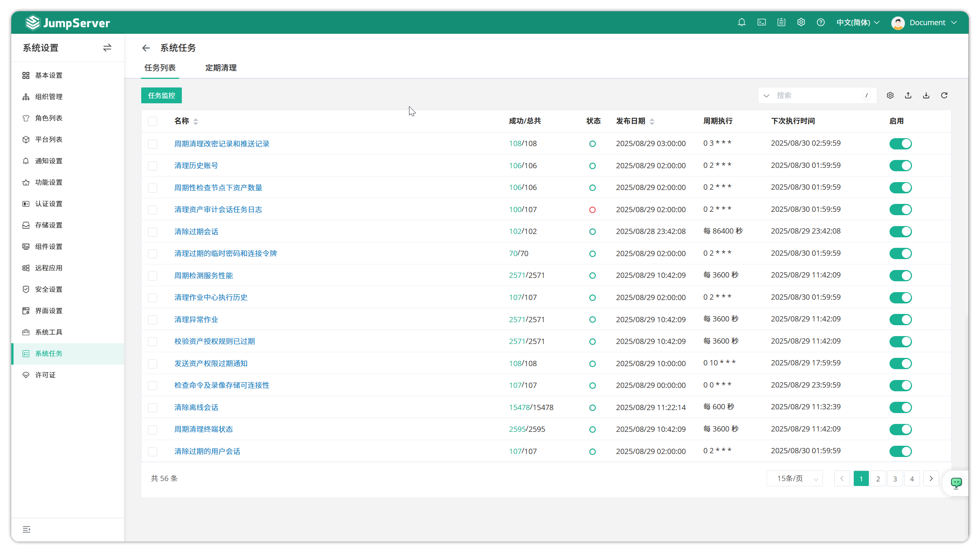Open the tickets list icon in header
This screenshot has width=980, height=549.
coord(781,23)
